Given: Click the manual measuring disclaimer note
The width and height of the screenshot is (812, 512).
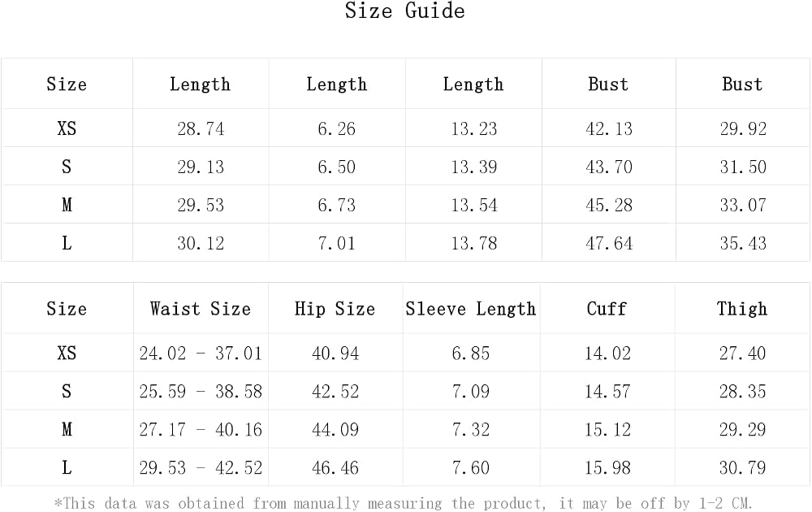Looking at the screenshot, I should (403, 503).
